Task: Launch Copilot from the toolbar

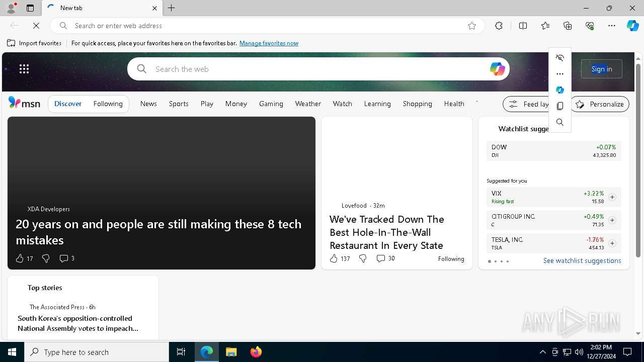Action: click(x=633, y=26)
